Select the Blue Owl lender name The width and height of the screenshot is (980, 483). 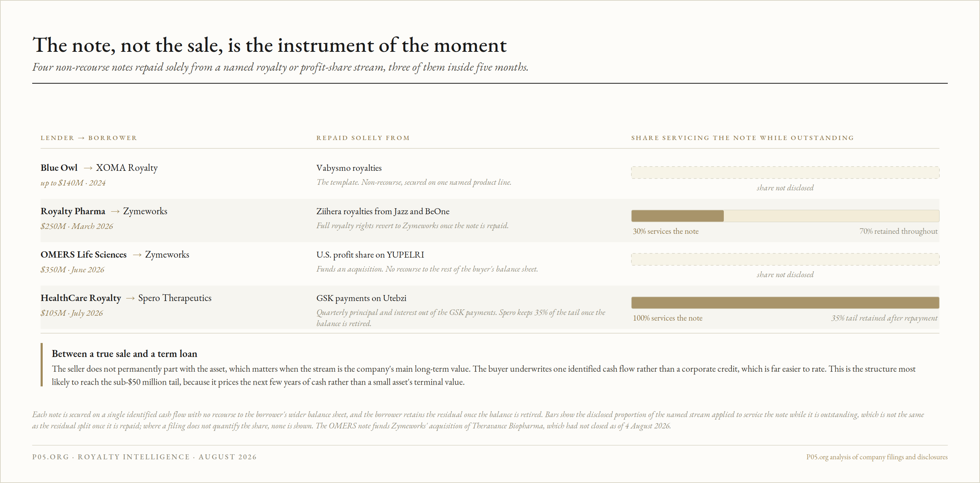point(59,168)
